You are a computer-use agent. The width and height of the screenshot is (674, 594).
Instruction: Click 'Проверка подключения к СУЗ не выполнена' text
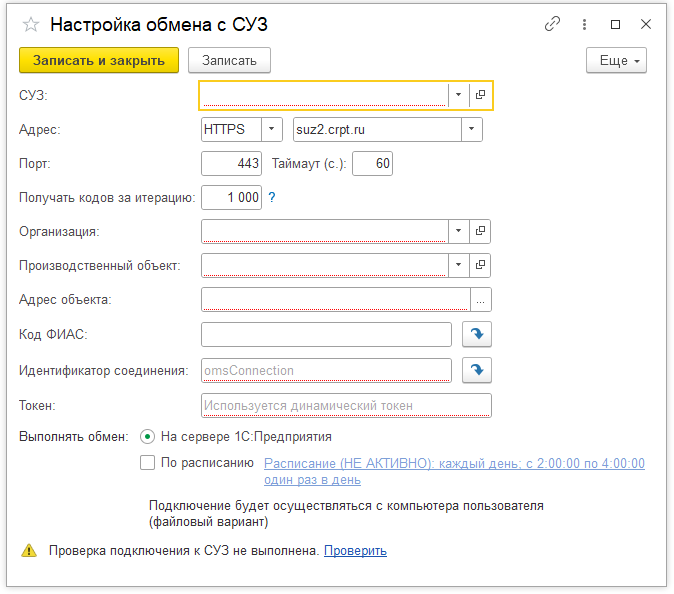[184, 551]
